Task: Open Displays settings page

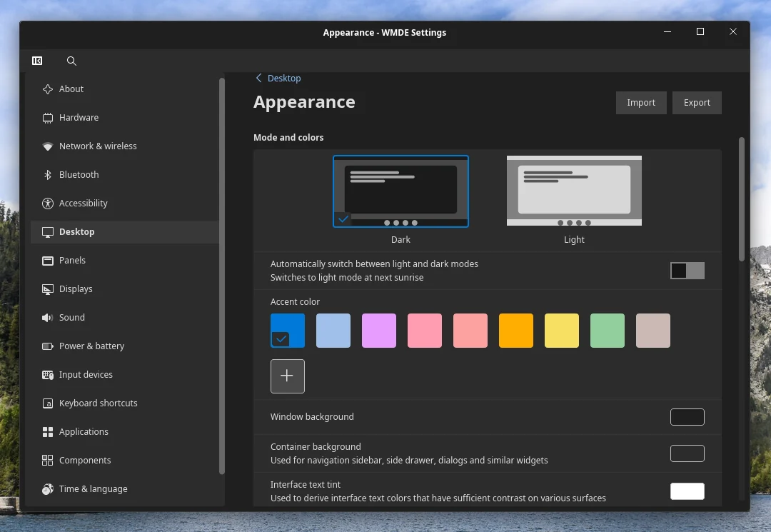Action: pyautogui.click(x=125, y=289)
